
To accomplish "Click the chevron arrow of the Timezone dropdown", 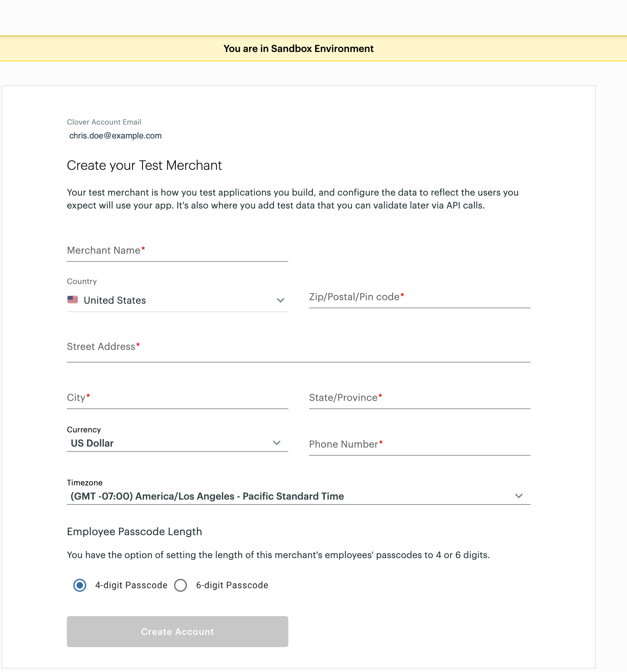I will point(519,496).
